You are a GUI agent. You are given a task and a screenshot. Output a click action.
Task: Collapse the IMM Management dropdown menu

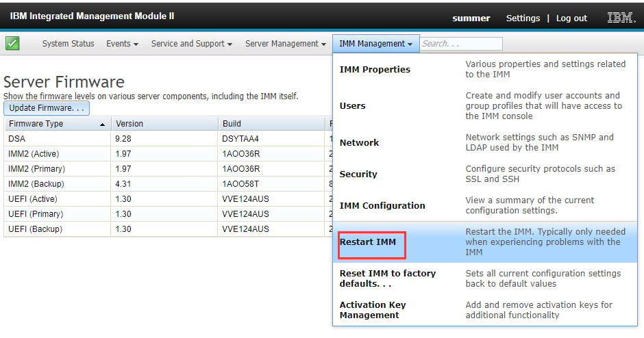click(376, 44)
